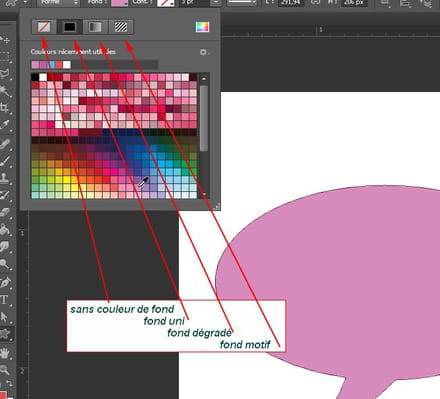Image resolution: width=440 pixels, height=399 pixels.
Task: Pick the white recently used color
Action: pos(67,65)
